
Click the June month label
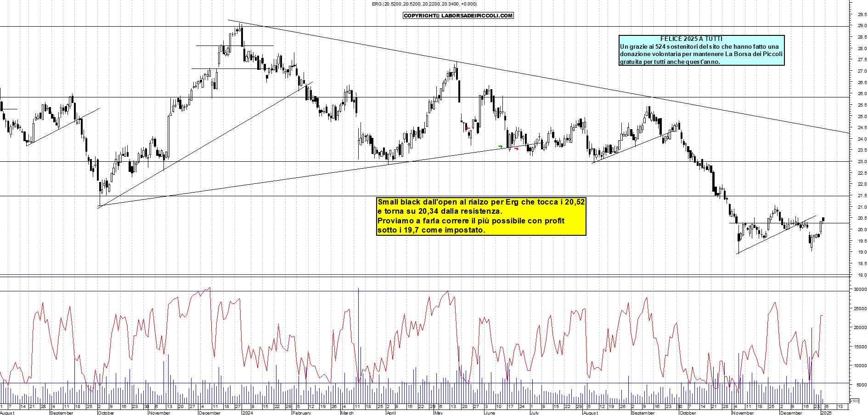click(x=490, y=413)
